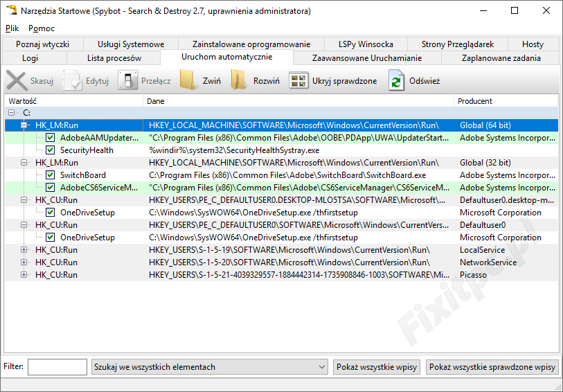Switch to the Poznaj wtyczki tab
This screenshot has height=392, width=563.
point(43,44)
